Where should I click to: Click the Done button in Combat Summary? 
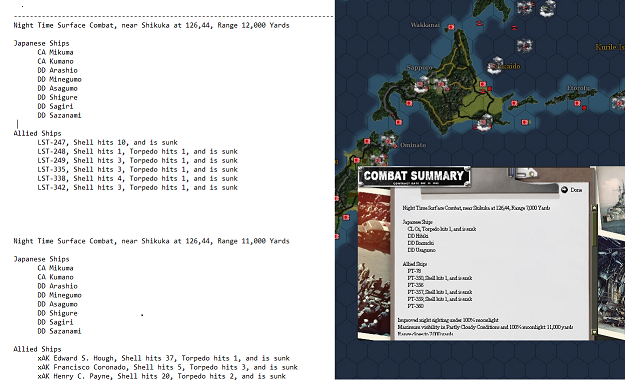(x=572, y=190)
